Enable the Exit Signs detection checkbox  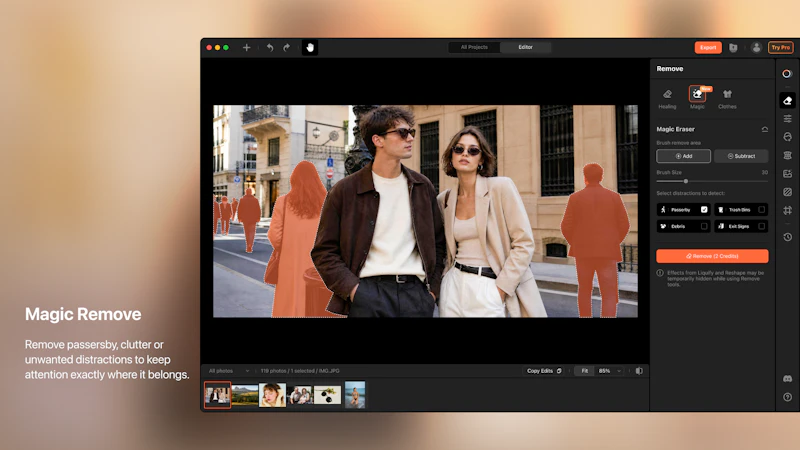click(x=761, y=226)
